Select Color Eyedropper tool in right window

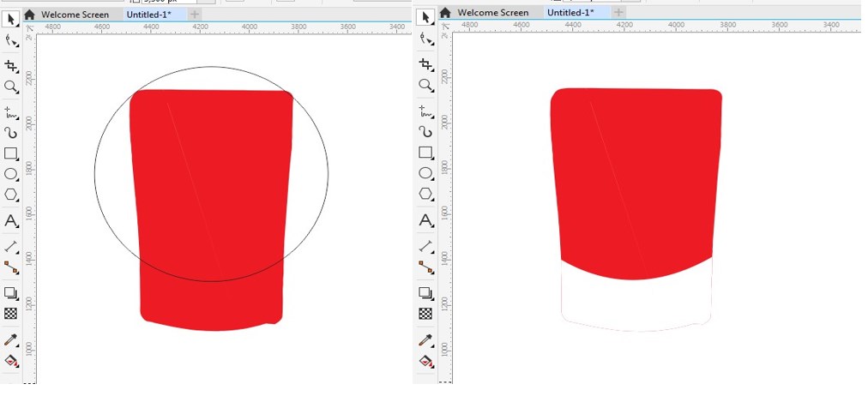[x=425, y=339]
